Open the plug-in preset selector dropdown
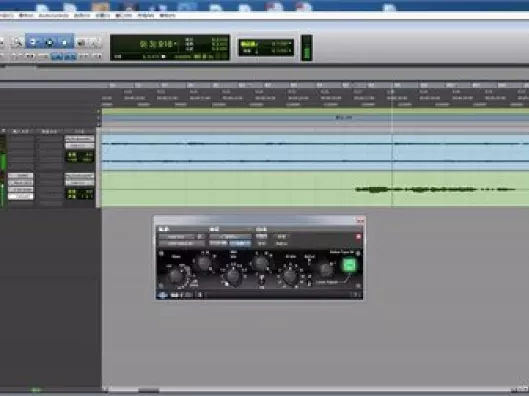The image size is (529, 396). (230, 237)
